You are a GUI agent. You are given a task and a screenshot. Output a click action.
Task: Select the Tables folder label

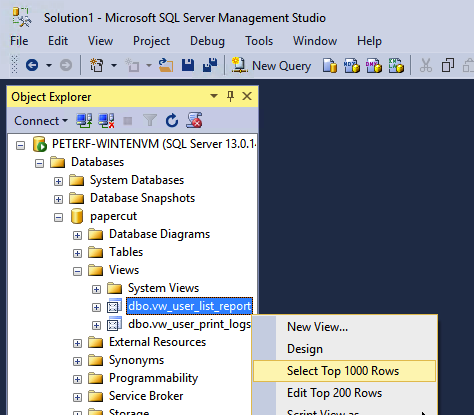tap(126, 252)
